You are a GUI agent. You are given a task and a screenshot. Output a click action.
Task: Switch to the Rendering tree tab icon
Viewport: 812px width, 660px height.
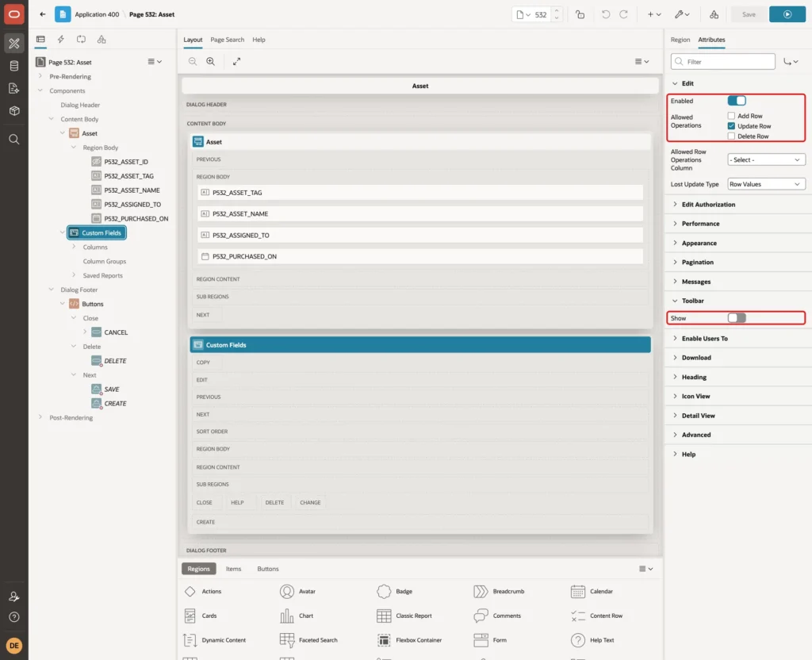click(x=40, y=40)
